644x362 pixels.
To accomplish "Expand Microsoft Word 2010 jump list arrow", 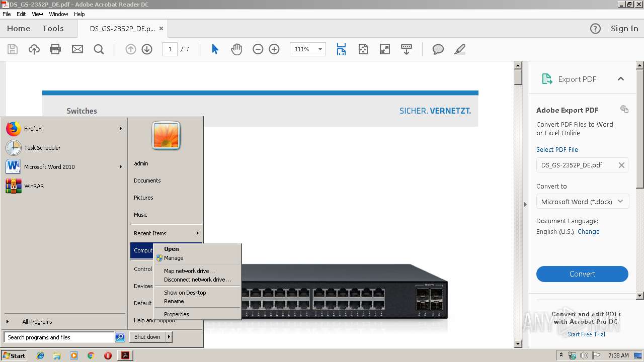I will point(121,167).
